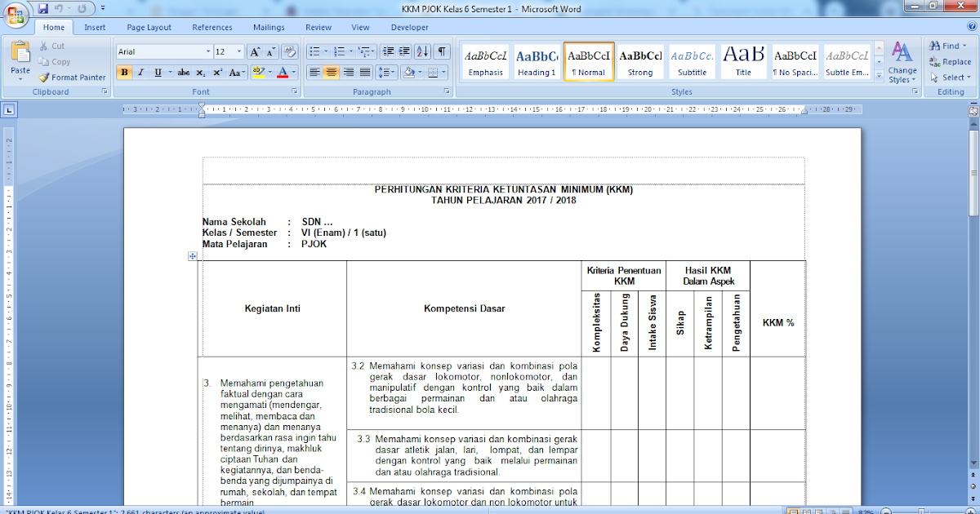Switch to Full Screen Reading view icon

tap(808, 511)
